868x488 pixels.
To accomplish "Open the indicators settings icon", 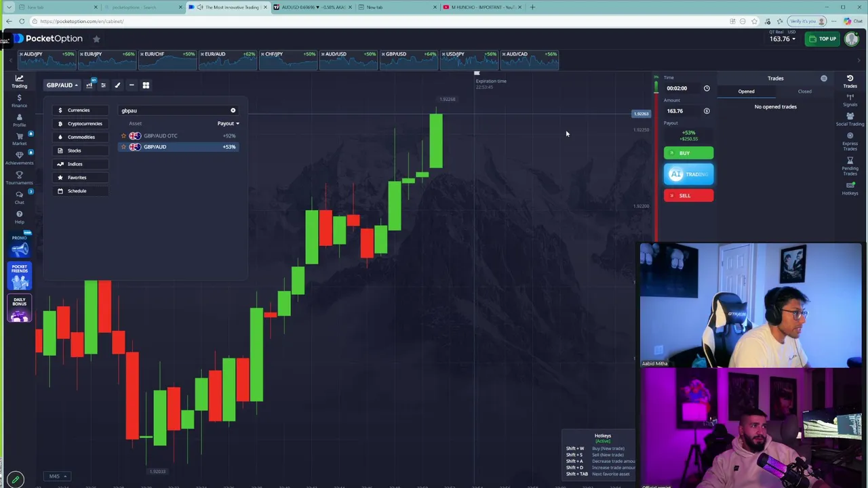I will click(x=103, y=85).
